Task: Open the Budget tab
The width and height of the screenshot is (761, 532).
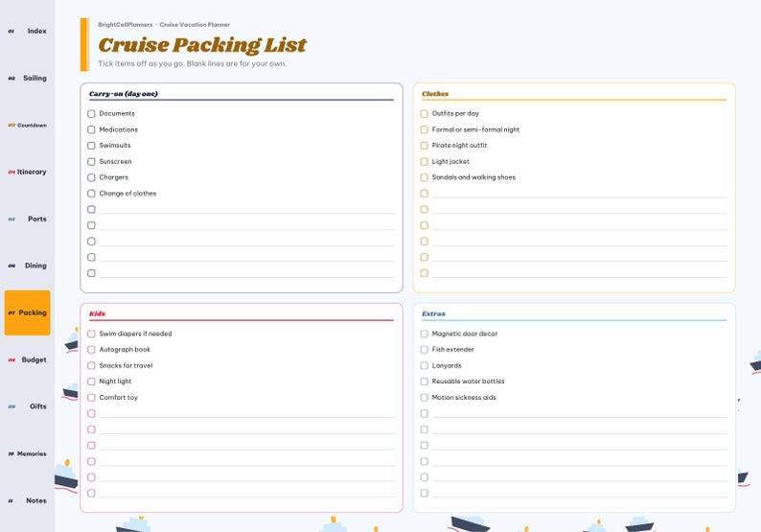Action: tap(27, 359)
